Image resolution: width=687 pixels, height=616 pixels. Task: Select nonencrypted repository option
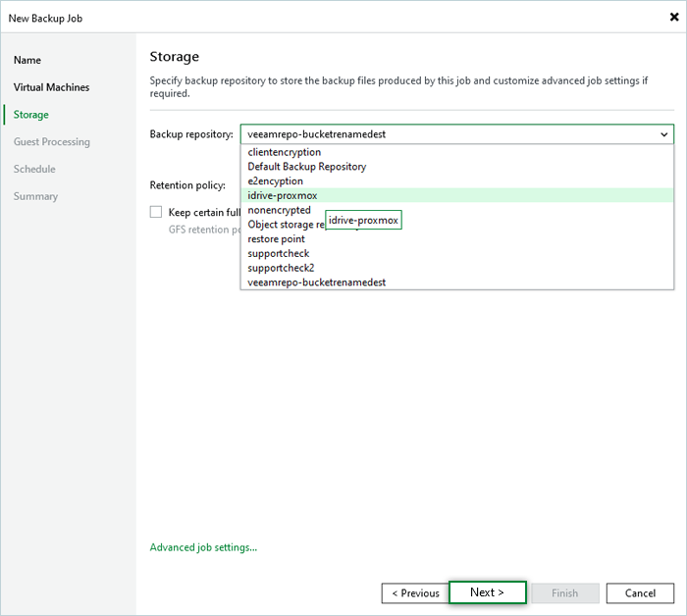pos(280,210)
